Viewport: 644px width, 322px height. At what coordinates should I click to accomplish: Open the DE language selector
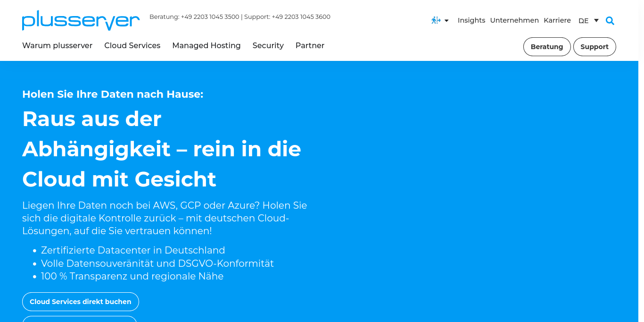coord(588,21)
